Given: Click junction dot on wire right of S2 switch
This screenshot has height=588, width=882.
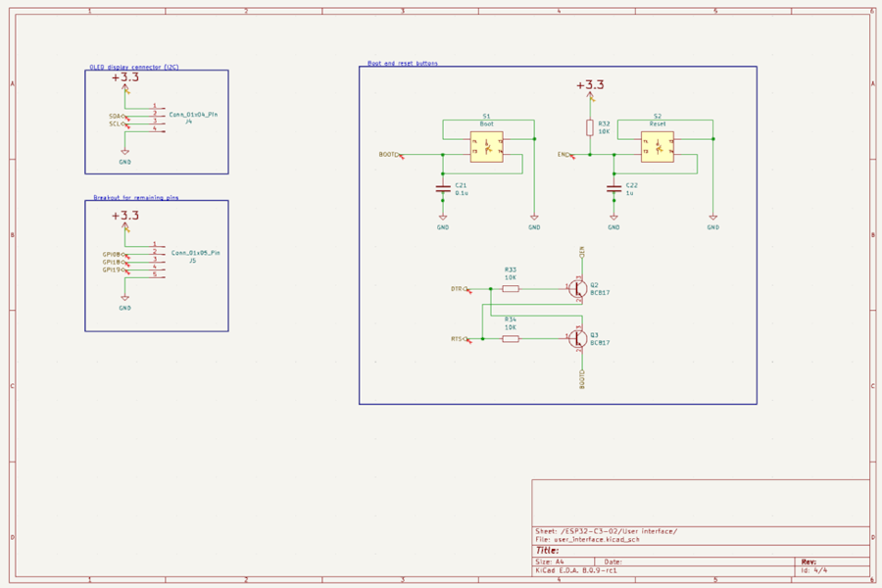Looking at the screenshot, I should pyautogui.click(x=713, y=139).
